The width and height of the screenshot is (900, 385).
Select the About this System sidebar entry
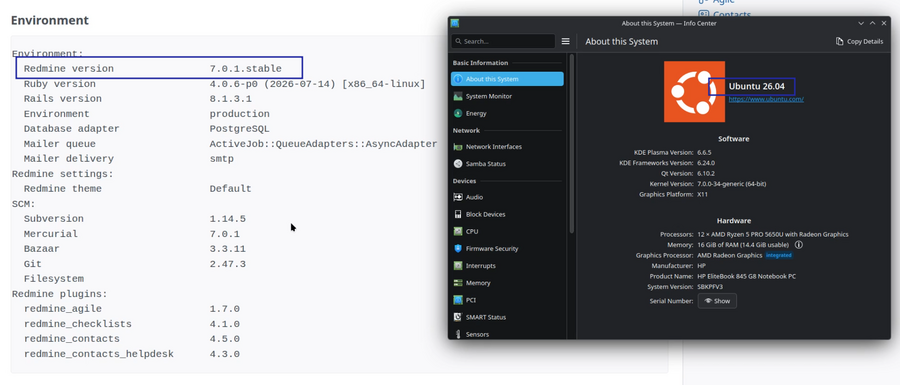click(507, 79)
